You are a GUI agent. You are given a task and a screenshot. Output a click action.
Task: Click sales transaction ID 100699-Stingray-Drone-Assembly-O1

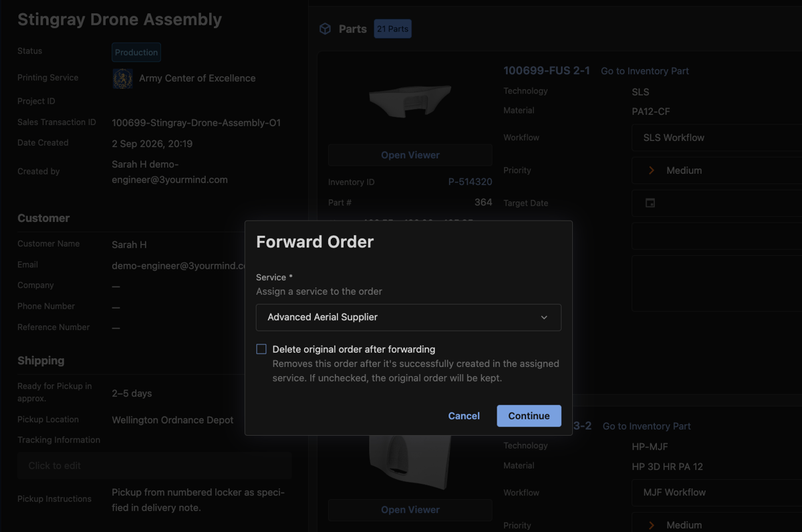(x=196, y=123)
